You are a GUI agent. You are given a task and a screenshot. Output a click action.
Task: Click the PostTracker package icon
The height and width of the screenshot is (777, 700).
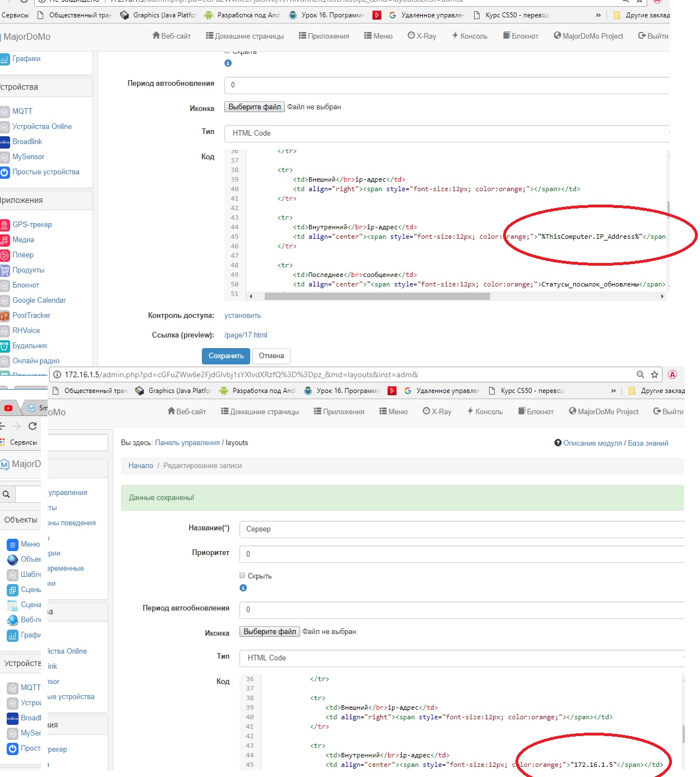[5, 316]
